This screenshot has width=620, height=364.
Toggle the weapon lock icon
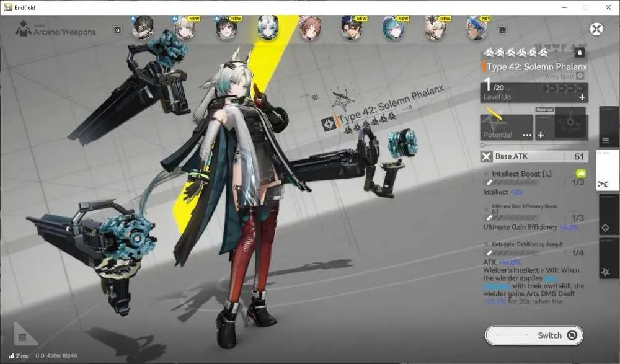tap(580, 52)
